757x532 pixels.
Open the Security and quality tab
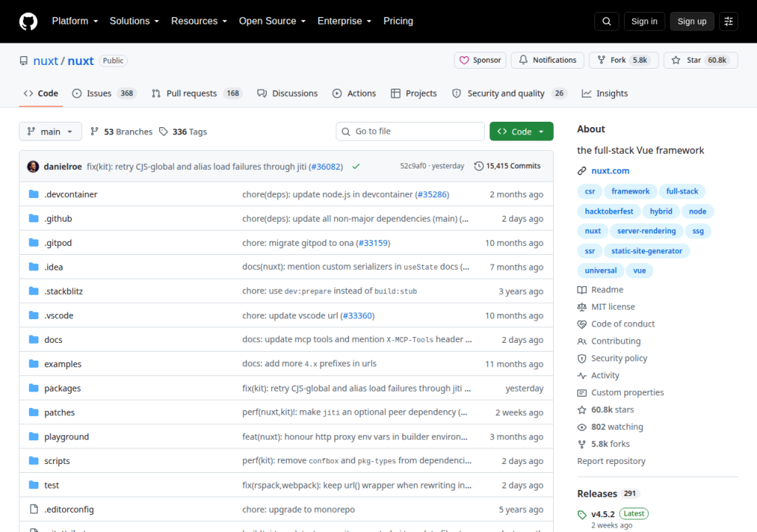coord(509,94)
